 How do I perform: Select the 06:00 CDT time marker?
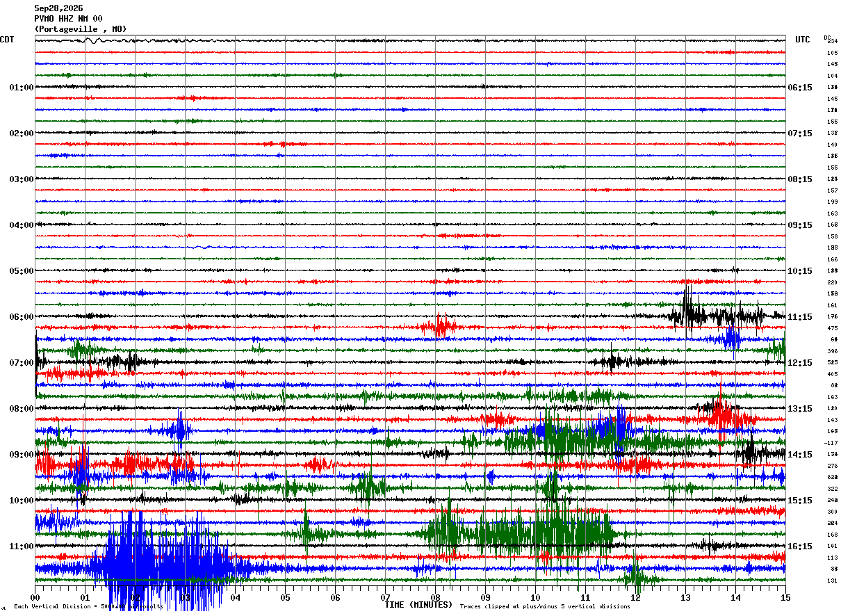[22, 317]
